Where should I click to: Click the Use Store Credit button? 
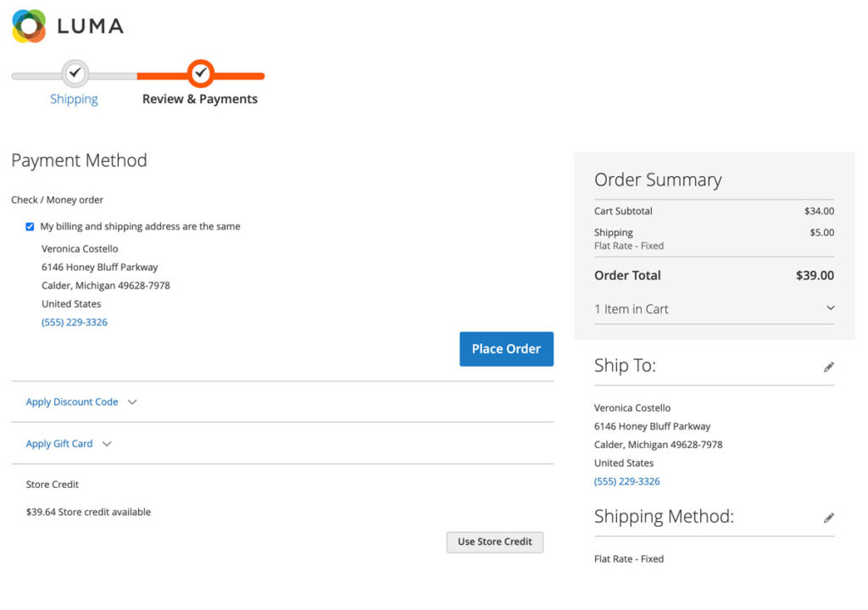[494, 542]
